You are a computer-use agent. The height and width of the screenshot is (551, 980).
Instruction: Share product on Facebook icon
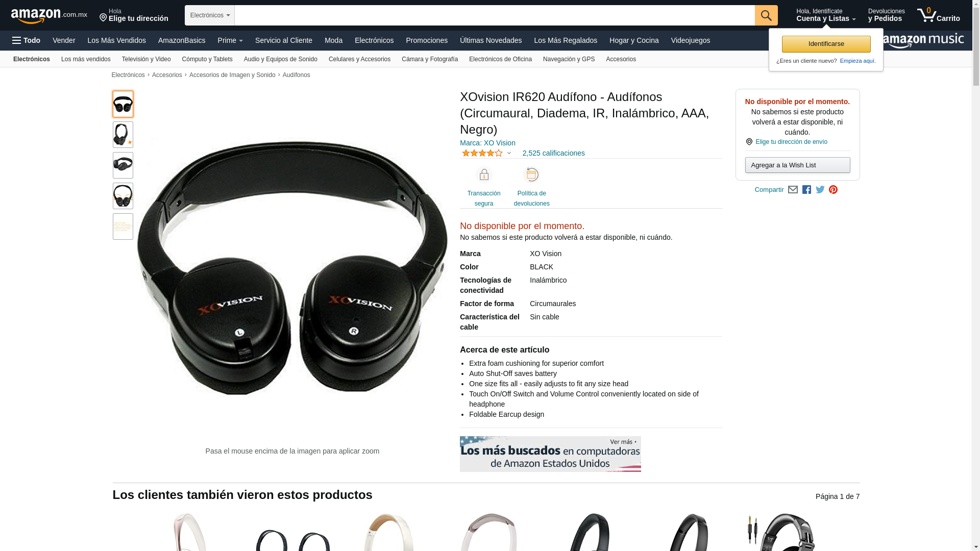click(806, 190)
